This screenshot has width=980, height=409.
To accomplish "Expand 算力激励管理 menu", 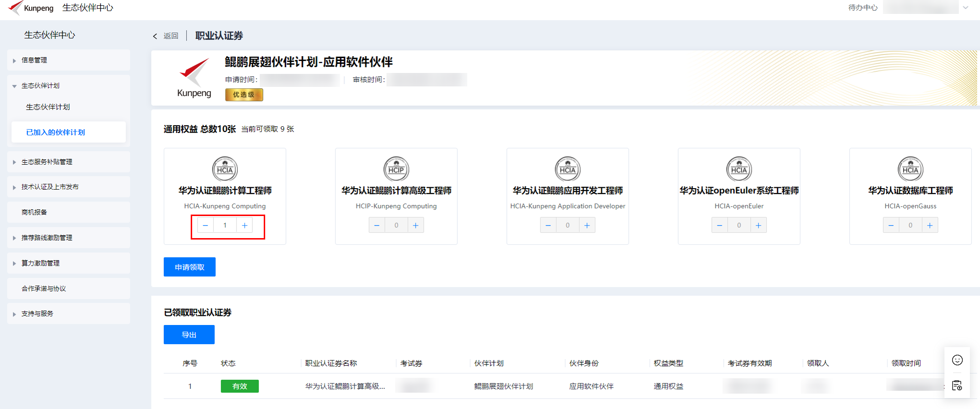I will click(x=69, y=263).
